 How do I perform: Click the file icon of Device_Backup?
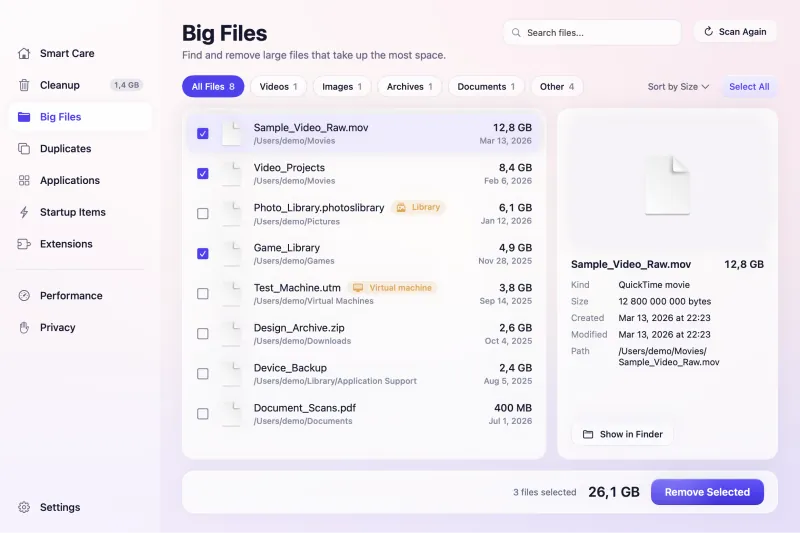click(232, 374)
